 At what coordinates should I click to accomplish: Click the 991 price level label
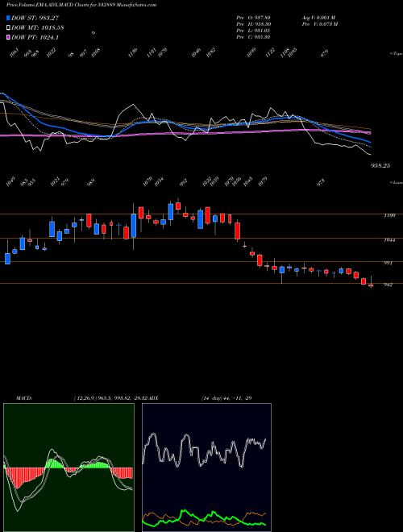(x=388, y=263)
